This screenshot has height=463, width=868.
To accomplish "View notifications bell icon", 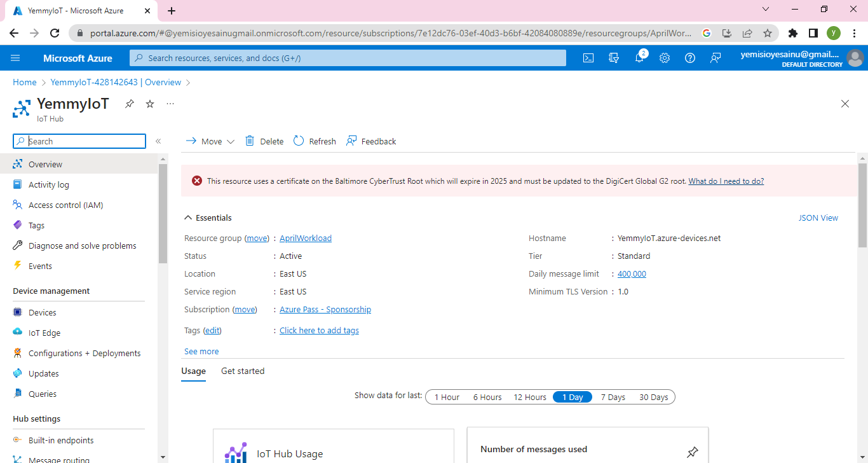I will (639, 58).
